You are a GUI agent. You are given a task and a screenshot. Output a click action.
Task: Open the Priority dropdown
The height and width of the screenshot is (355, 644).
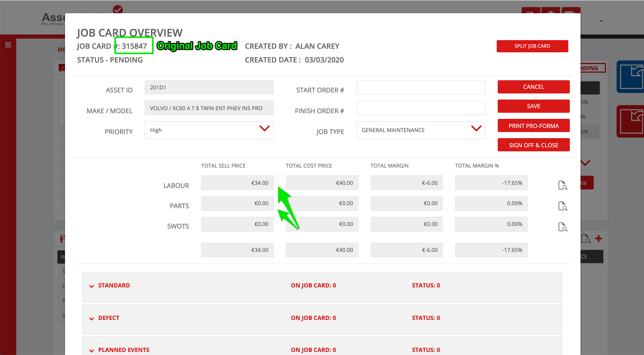coord(209,130)
